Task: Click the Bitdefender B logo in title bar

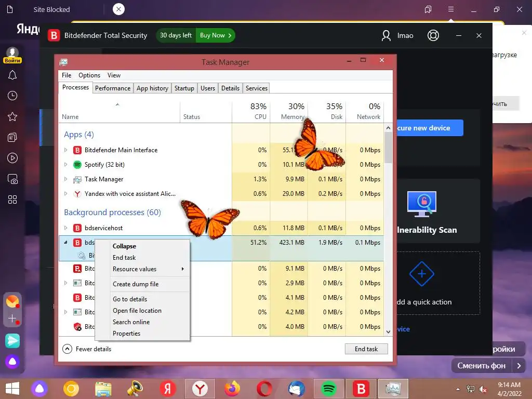Action: coord(54,35)
